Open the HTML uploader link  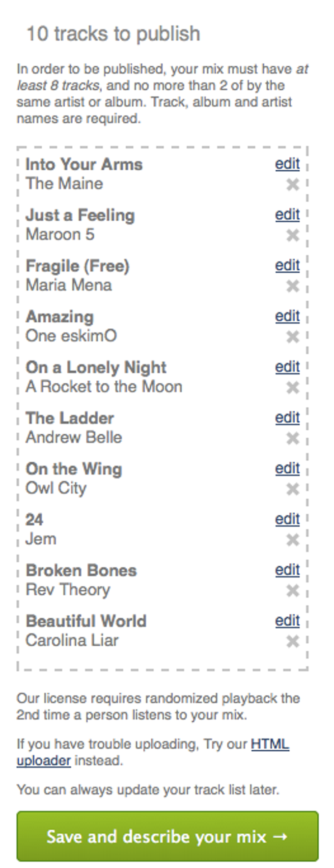(270, 744)
